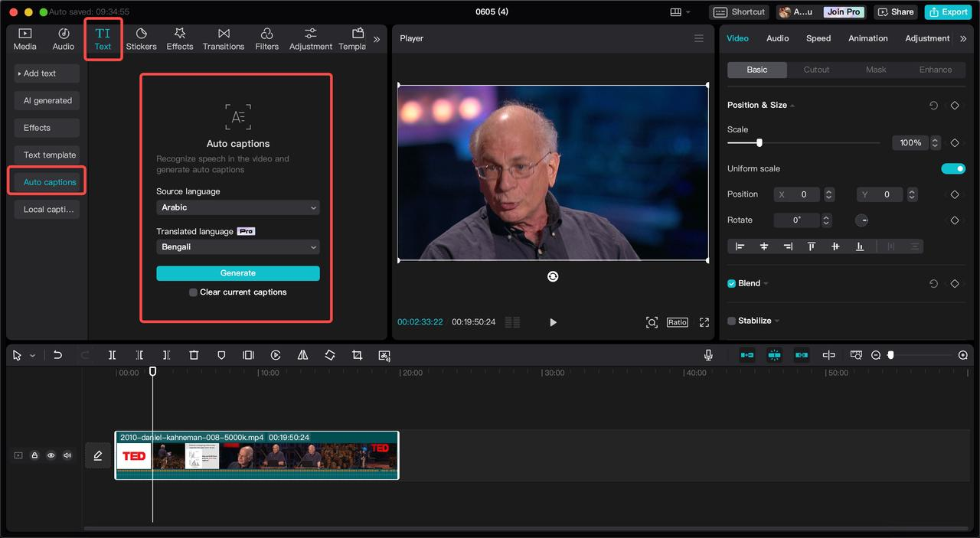
Task: Add a marker with shield icon
Action: tap(221, 355)
